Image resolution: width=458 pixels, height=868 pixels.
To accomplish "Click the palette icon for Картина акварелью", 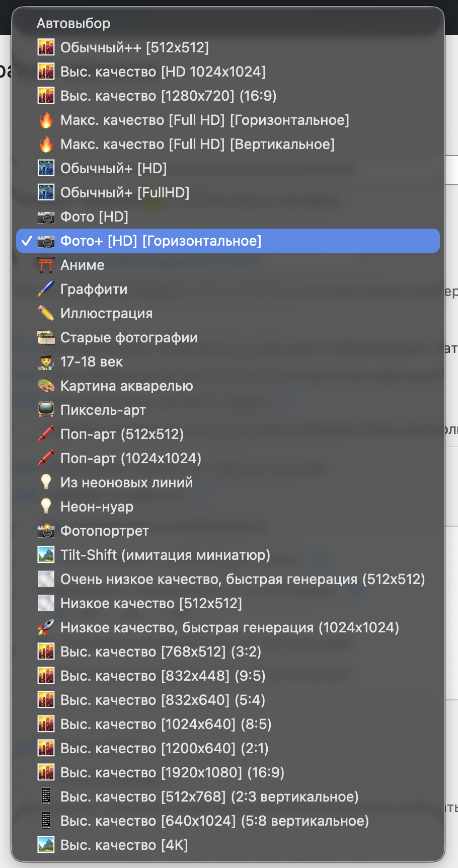I will pyautogui.click(x=46, y=386).
